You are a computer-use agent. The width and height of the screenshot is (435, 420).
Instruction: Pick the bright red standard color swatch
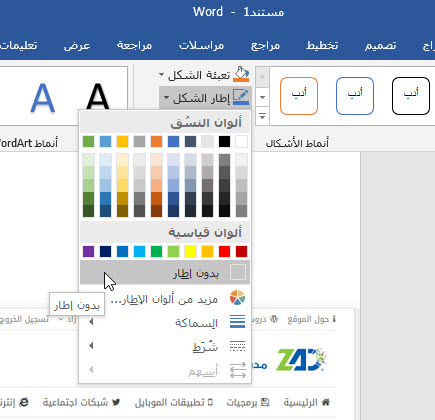click(x=224, y=252)
